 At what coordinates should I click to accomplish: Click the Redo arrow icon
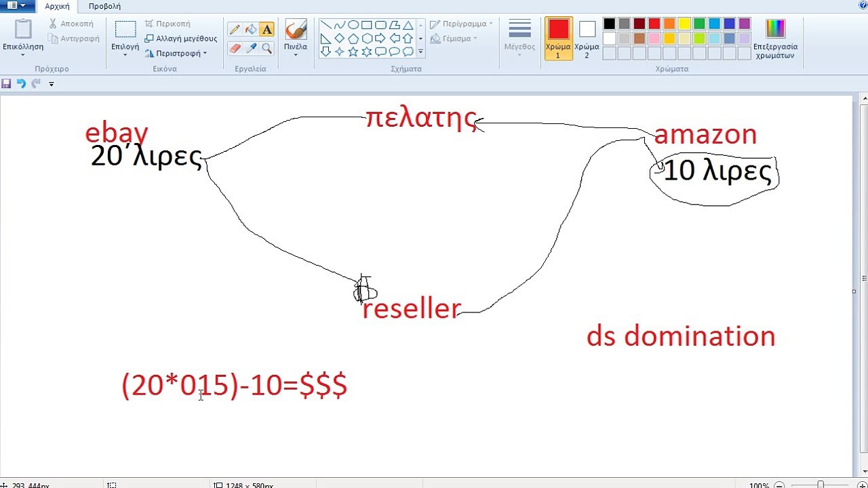point(36,83)
